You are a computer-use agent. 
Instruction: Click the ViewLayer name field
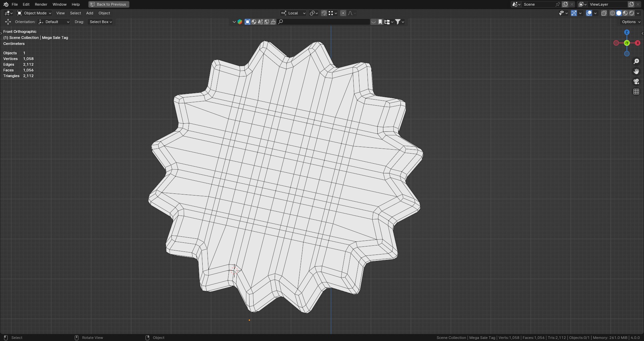[x=608, y=4]
